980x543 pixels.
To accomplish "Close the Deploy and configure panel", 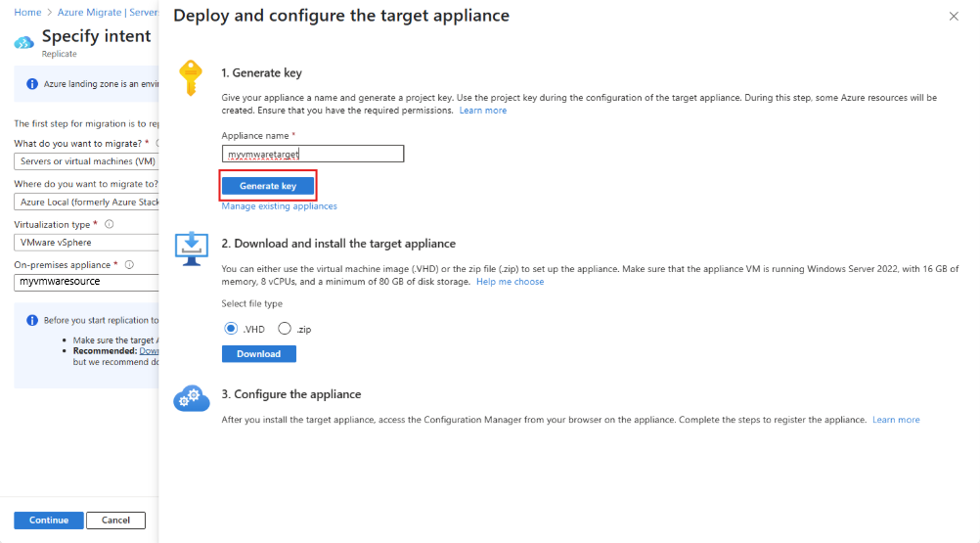I will (954, 17).
